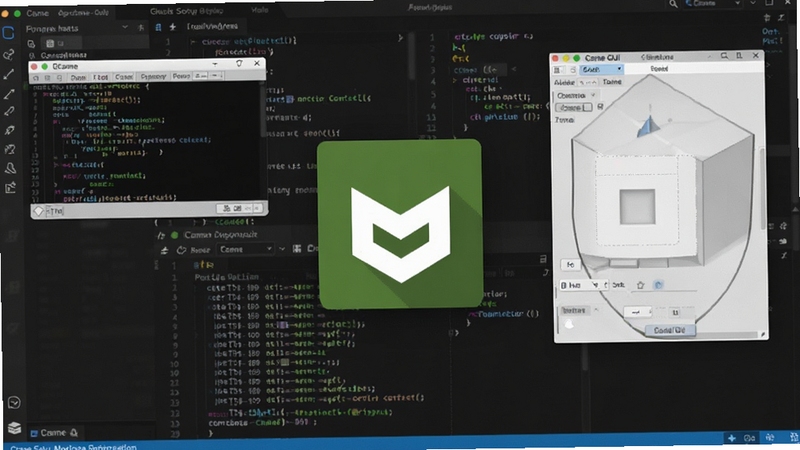
Task: Click the refresh icon in the lower panel toolbar
Action: pos(181,250)
